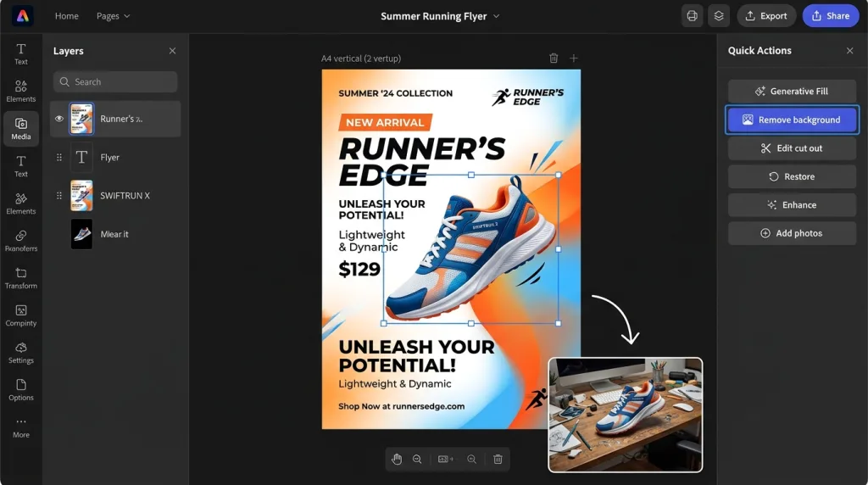Click the Share button

[831, 16]
